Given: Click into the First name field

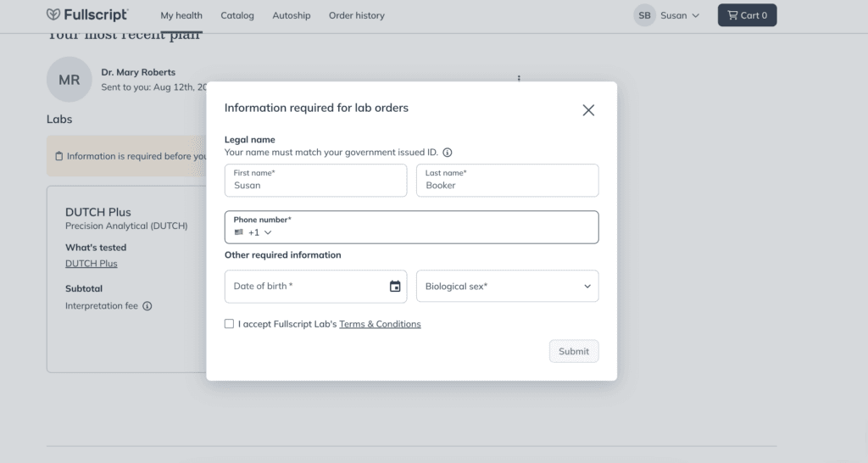Looking at the screenshot, I should point(315,180).
